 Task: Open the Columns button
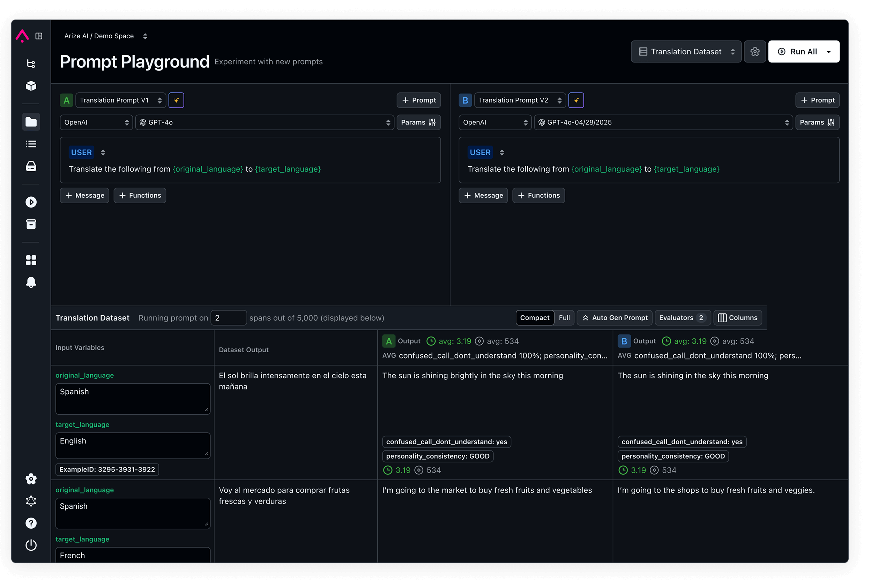point(738,318)
